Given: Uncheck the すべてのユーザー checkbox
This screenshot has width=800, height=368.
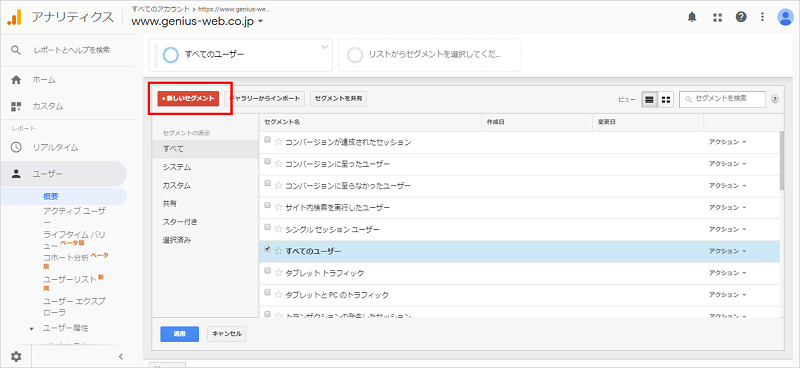Looking at the screenshot, I should point(267,249).
